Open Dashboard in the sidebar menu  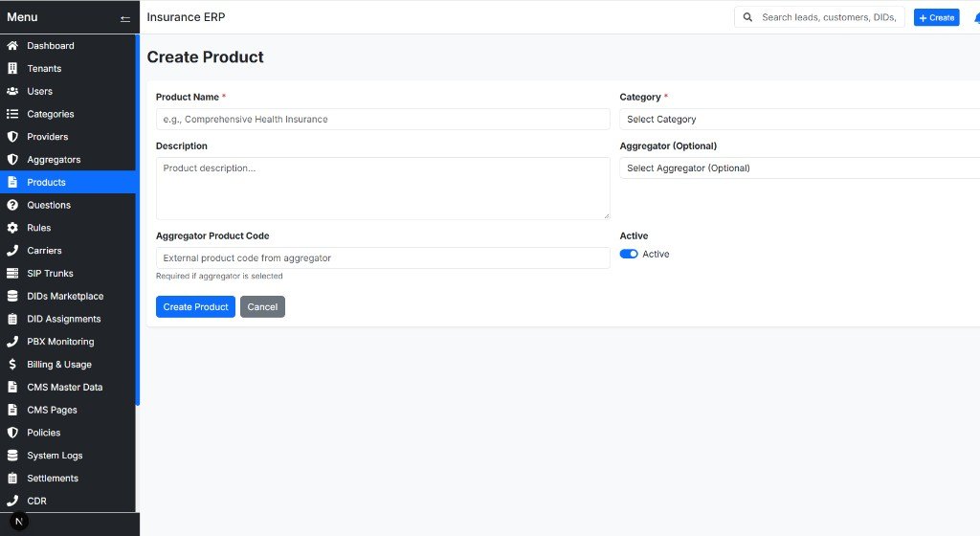[68, 46]
